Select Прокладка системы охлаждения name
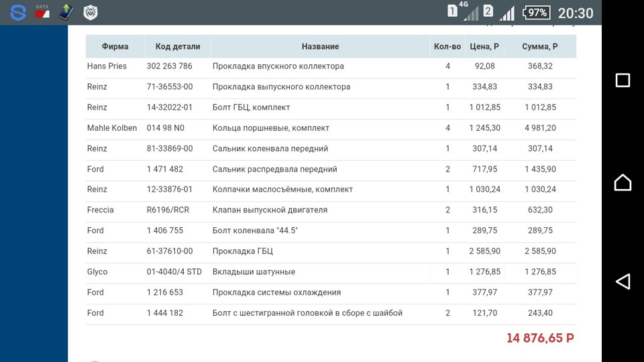 [276, 292]
